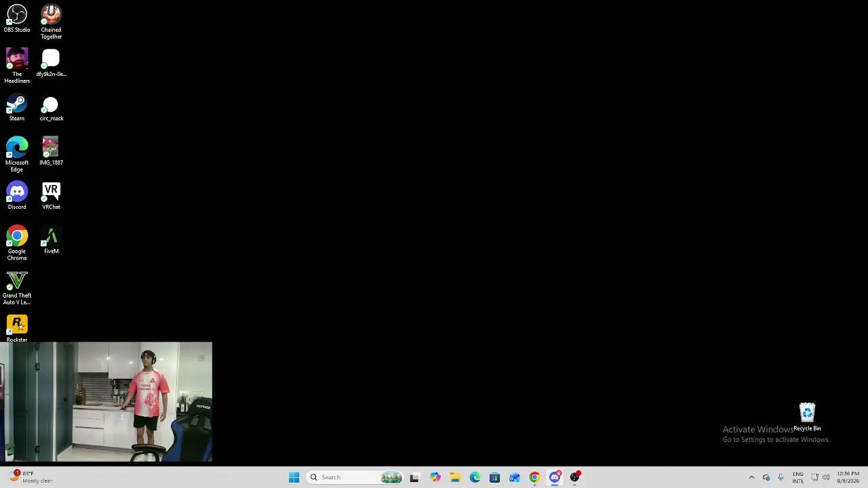Select the circ_mask file icon

click(x=51, y=108)
